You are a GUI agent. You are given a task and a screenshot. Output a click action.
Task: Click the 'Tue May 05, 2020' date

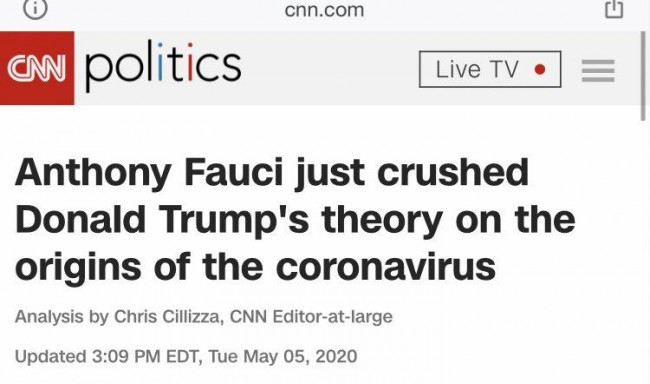pyautogui.click(x=283, y=357)
